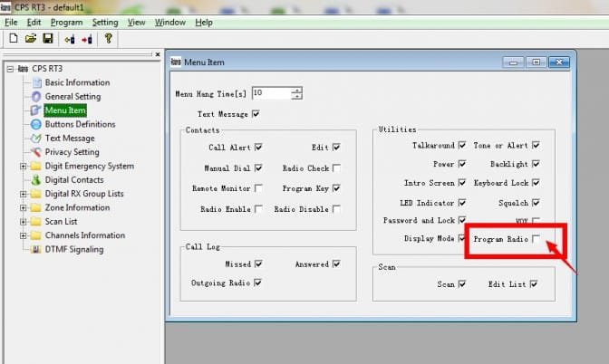Toggle the Squelch checkbox
The height and width of the screenshot is (364, 609).
(x=536, y=203)
